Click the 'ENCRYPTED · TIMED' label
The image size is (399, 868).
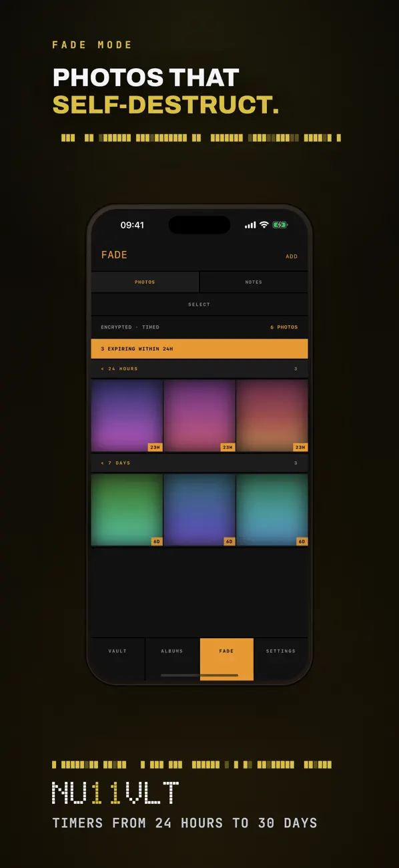point(130,327)
